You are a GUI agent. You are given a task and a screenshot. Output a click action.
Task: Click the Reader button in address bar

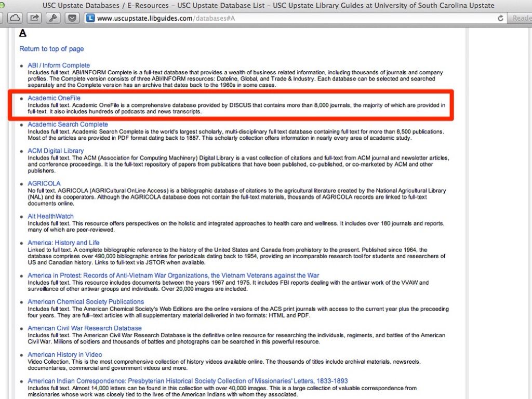point(521,18)
